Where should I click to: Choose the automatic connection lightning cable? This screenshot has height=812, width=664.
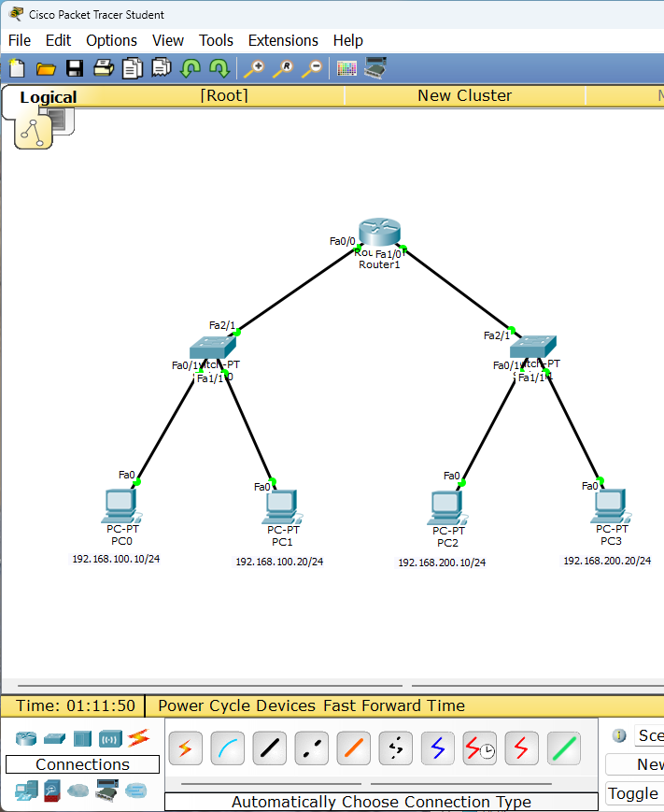click(x=185, y=748)
